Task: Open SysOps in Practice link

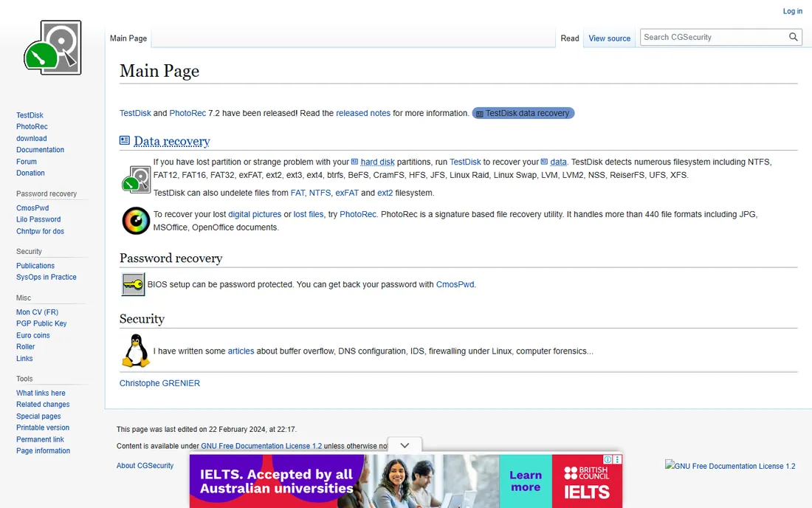Action: [46, 277]
